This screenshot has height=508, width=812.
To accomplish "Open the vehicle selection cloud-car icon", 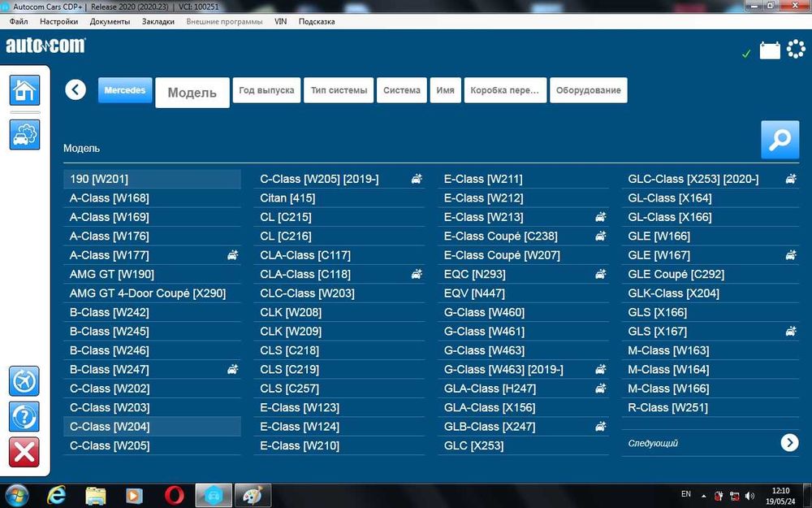I will tap(24, 135).
